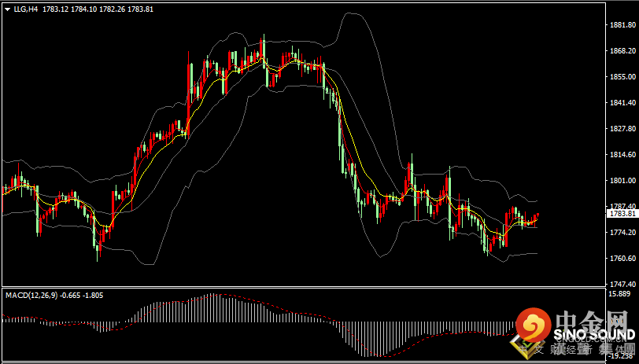The width and height of the screenshot is (639, 364).
Task: Click the current price tag 1783.81 on axis
Action: (622, 214)
